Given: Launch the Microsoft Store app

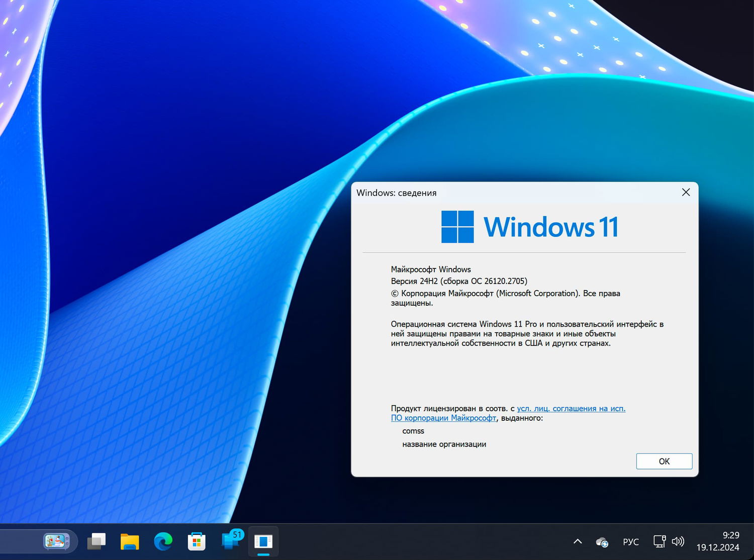Looking at the screenshot, I should click(196, 541).
